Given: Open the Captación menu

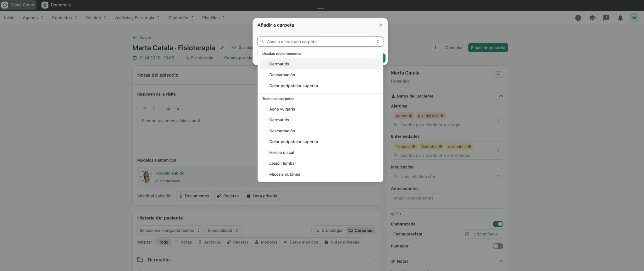Looking at the screenshot, I should pos(181,18).
